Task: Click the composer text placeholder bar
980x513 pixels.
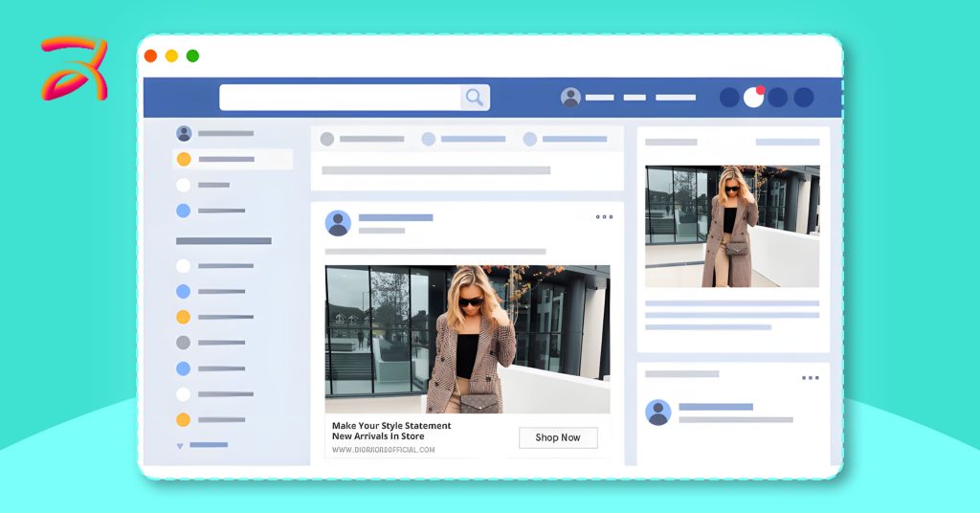Action: (435, 170)
